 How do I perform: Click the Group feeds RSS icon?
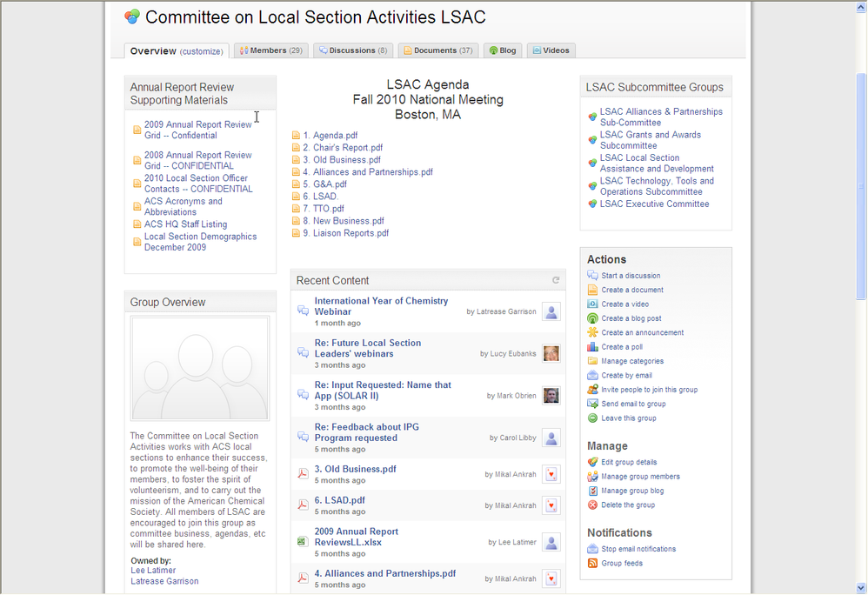click(x=592, y=564)
